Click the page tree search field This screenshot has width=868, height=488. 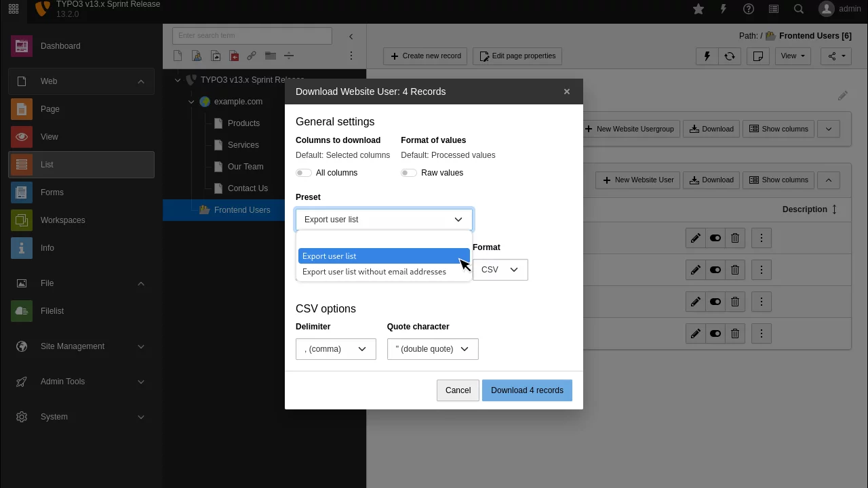coord(252,36)
